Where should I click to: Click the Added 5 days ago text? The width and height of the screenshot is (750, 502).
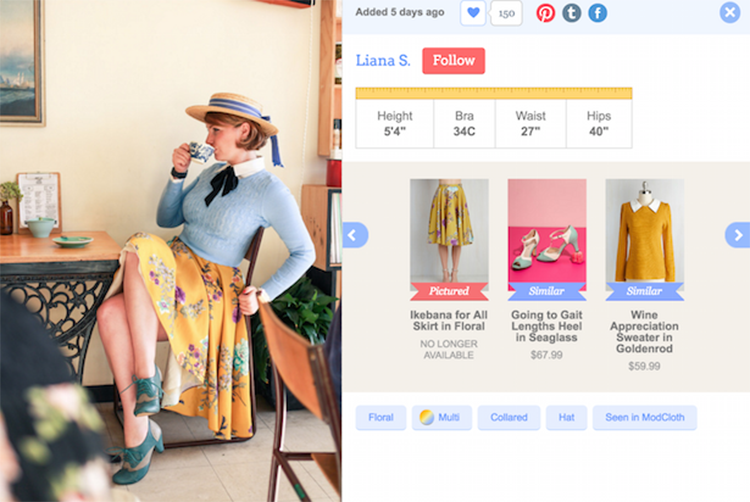tap(400, 12)
